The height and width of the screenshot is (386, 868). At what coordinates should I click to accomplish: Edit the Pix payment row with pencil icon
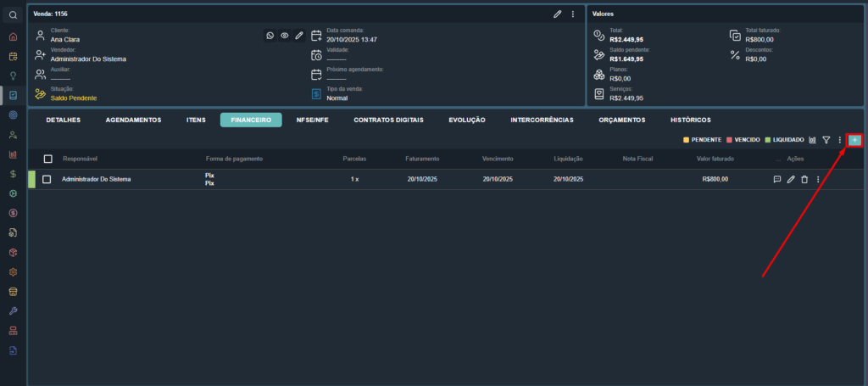point(791,179)
